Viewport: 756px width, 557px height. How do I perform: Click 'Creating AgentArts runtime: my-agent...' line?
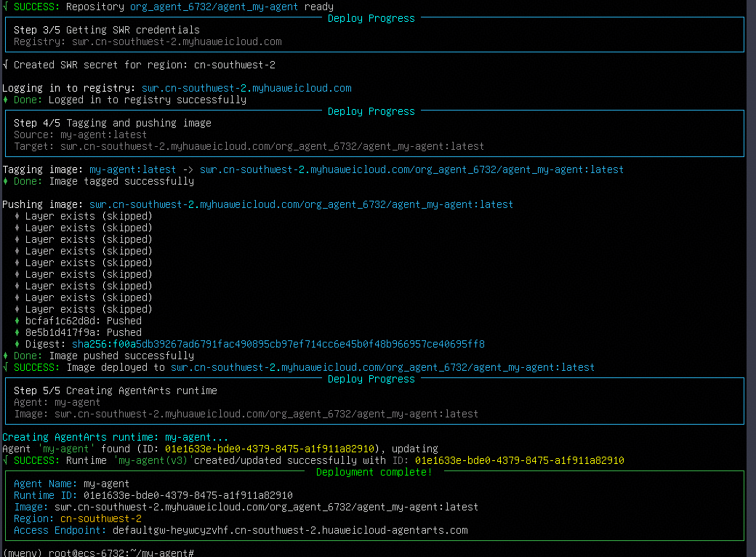point(116,438)
